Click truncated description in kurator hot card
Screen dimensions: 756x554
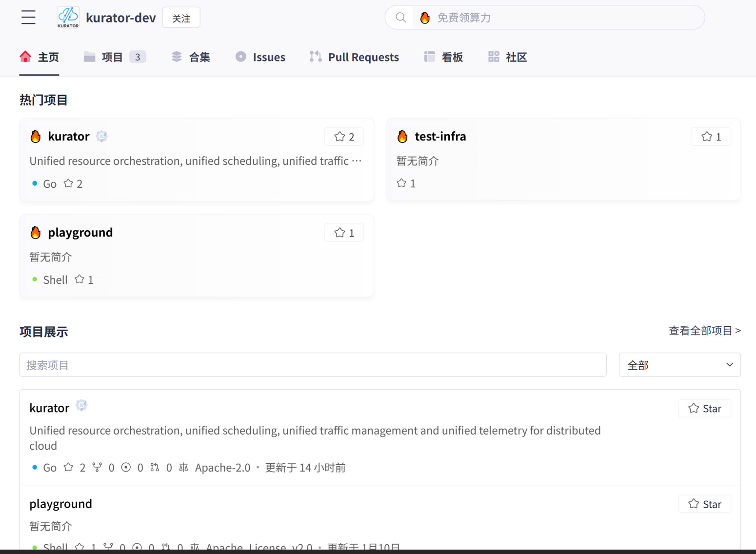click(196, 161)
